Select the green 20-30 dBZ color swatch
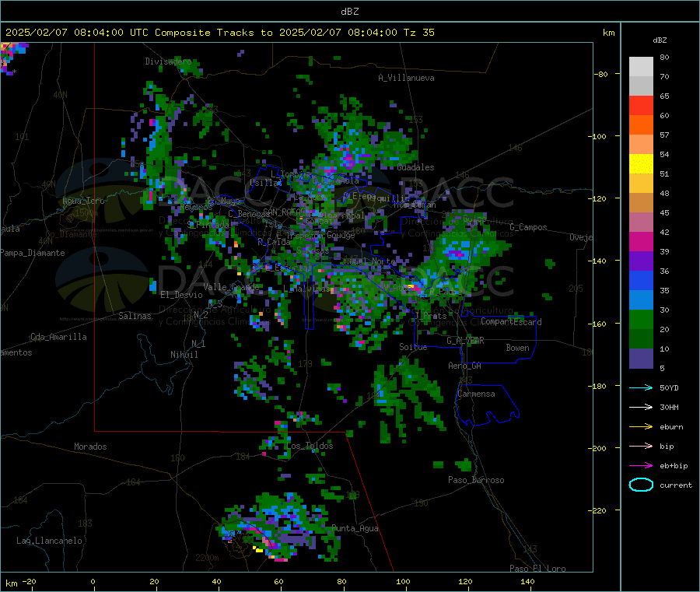This screenshot has height=592, width=700. [x=641, y=319]
